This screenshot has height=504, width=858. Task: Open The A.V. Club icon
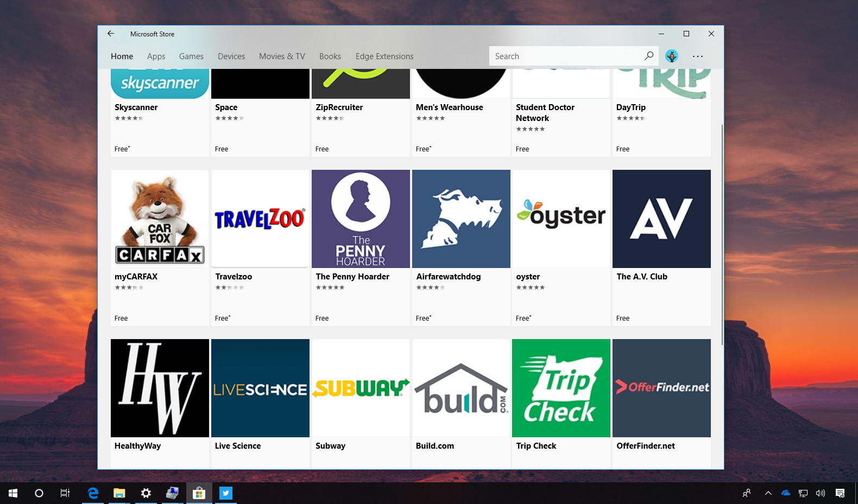661,219
